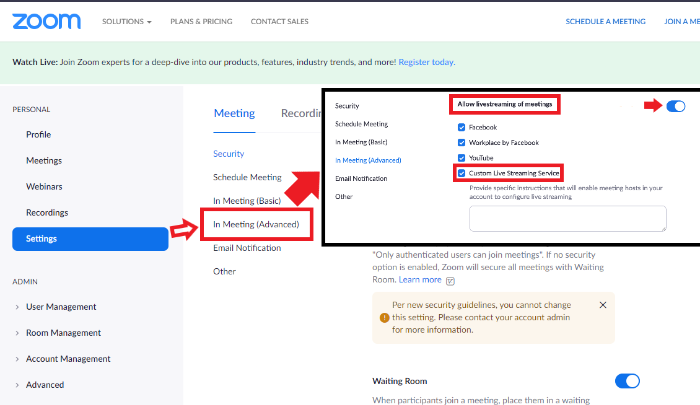This screenshot has height=405, width=700.
Task: Uncheck the Facebook checkbox
Action: 462,127
